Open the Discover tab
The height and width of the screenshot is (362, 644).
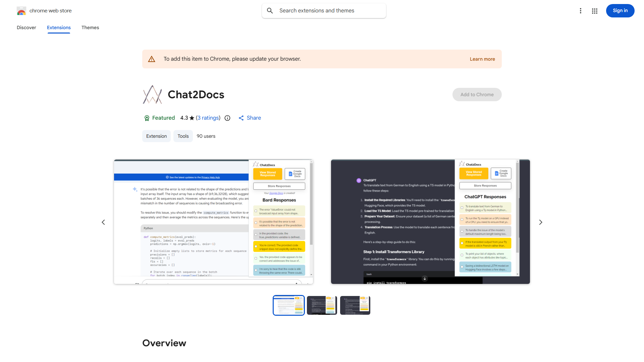click(26, 27)
